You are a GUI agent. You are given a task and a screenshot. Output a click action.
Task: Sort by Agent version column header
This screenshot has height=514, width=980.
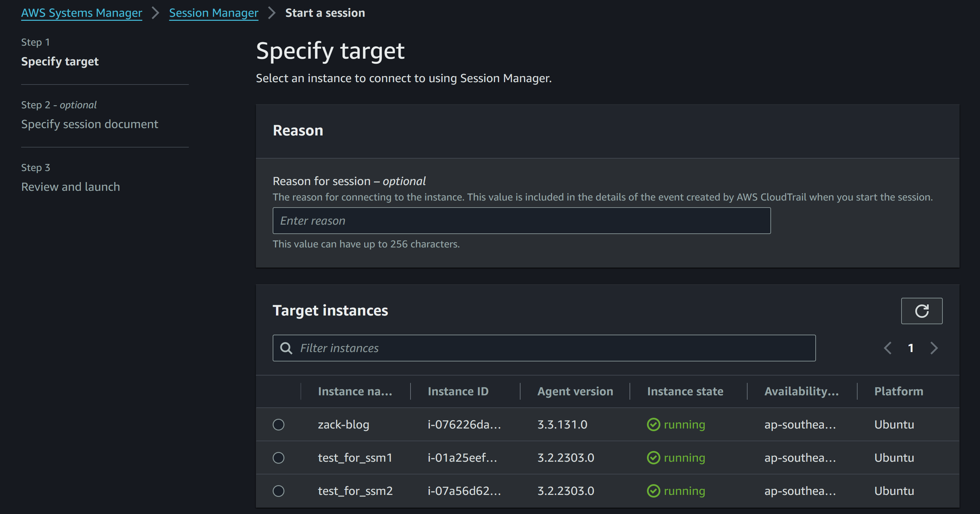575,392
